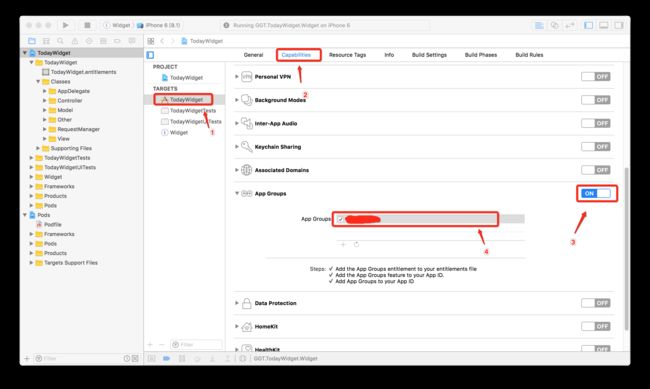Expand the Personal VPN section

coord(237,77)
